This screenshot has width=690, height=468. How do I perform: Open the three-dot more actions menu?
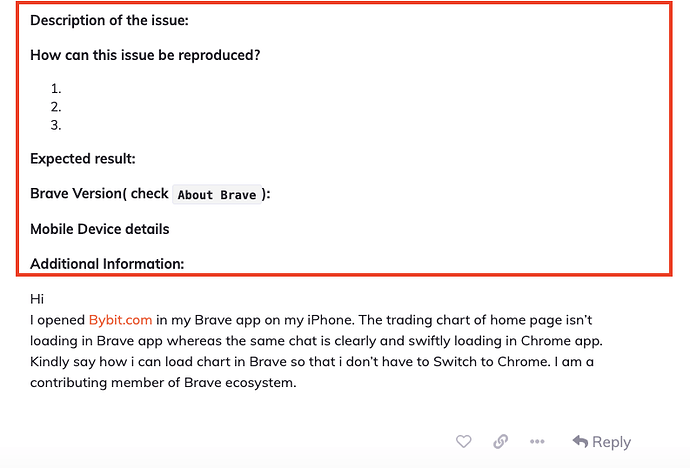(537, 441)
